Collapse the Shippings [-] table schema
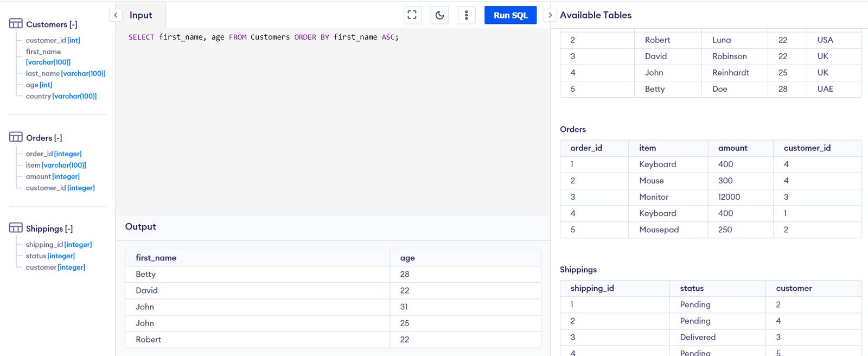The image size is (868, 356). [49, 228]
